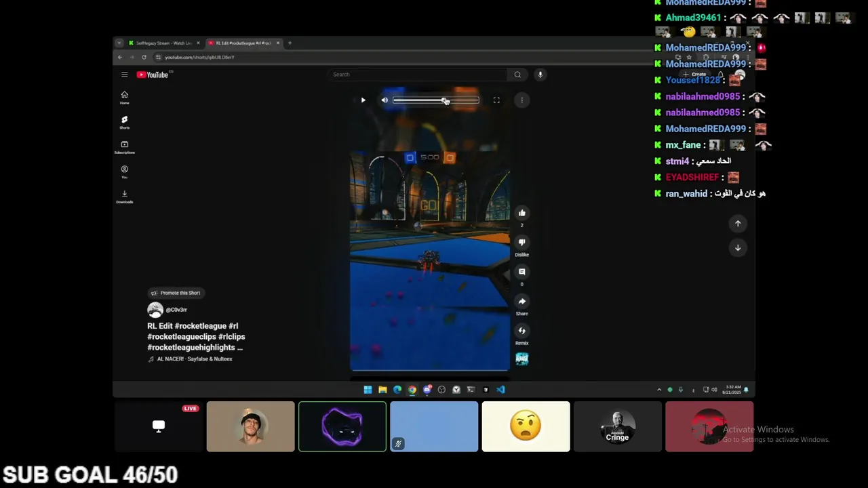This screenshot has width=868, height=488.
Task: Open the Short's comments
Action: (521, 272)
